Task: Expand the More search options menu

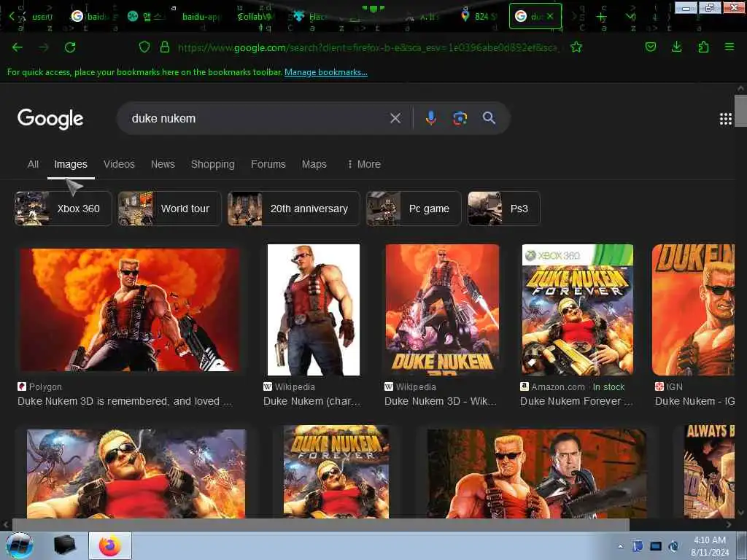Action: point(364,164)
